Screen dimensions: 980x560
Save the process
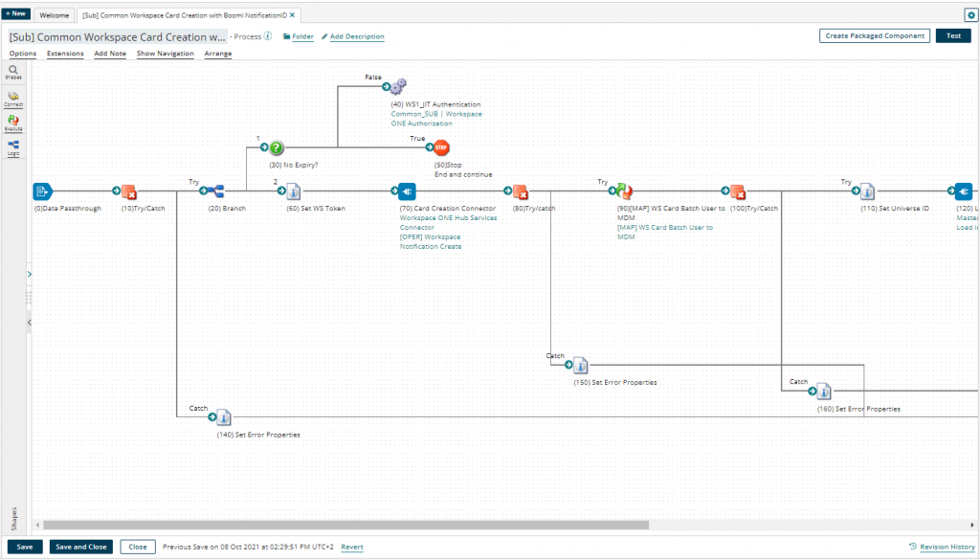coord(25,547)
